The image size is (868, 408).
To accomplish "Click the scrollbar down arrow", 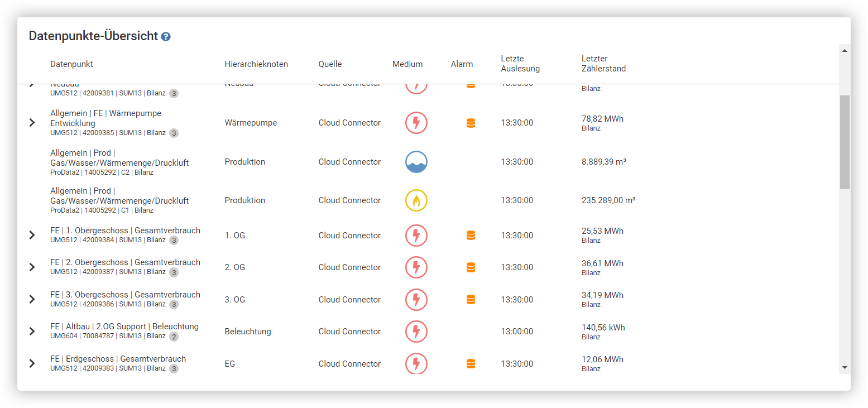I will 844,367.
